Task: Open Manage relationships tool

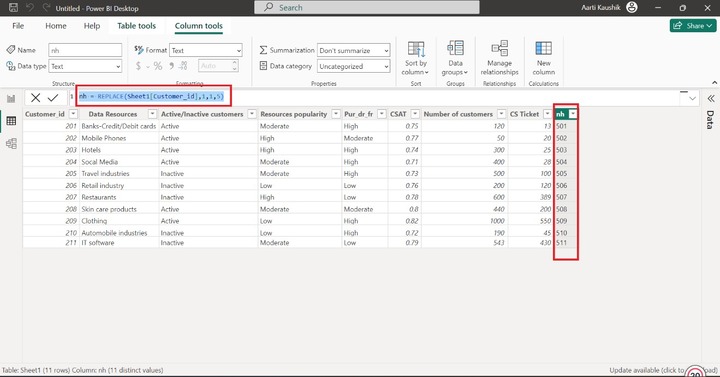Action: point(500,58)
